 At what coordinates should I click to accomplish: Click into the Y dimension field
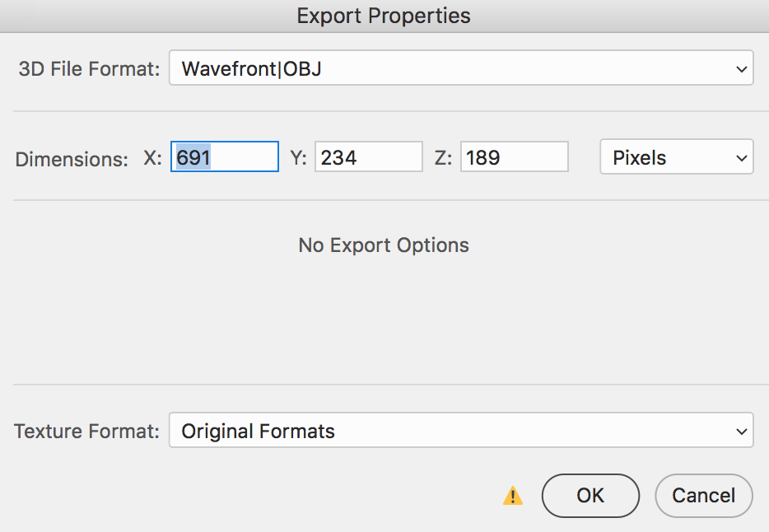point(369,157)
